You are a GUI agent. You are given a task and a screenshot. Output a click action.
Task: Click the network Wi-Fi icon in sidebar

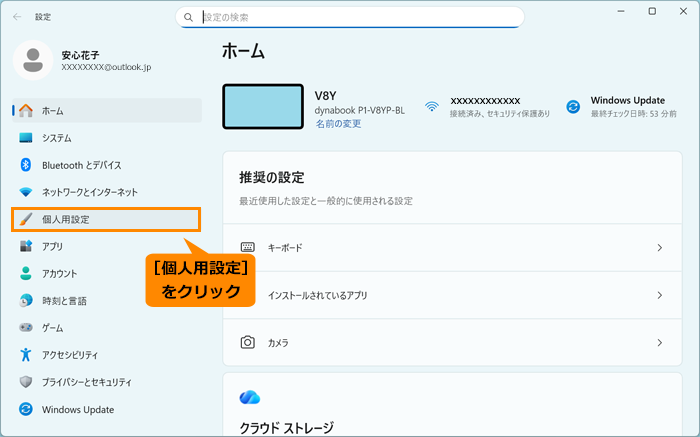(26, 192)
